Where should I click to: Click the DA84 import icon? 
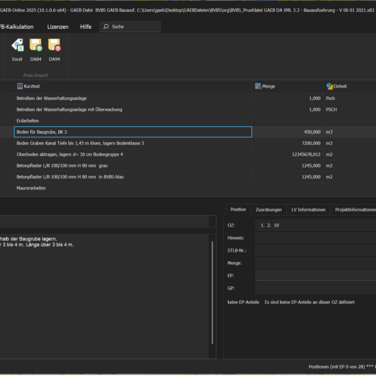(x=36, y=45)
